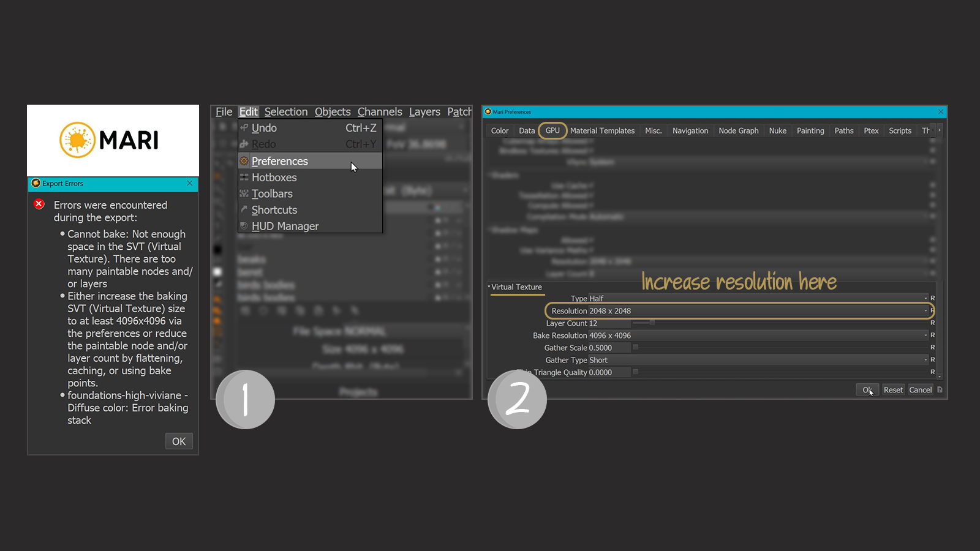Open the Bake Resolution 4096 x 4096 dropdown
This screenshot has height=551, width=980.
[758, 335]
